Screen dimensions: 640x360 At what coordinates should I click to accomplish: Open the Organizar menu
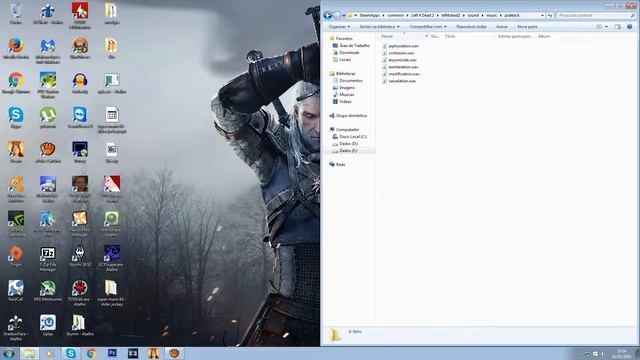click(x=339, y=27)
